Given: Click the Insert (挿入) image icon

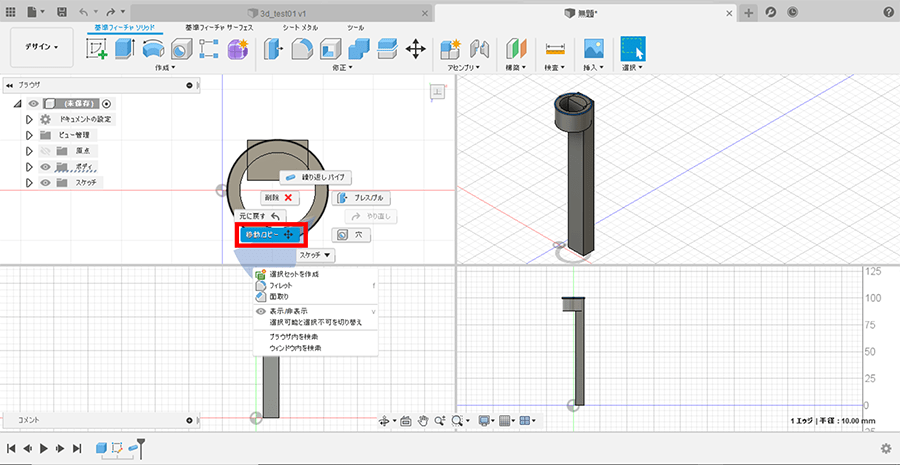Looking at the screenshot, I should pos(593,48).
